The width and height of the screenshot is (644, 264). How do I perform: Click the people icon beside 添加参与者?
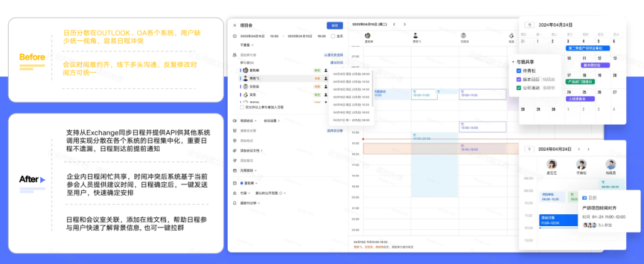(235, 55)
